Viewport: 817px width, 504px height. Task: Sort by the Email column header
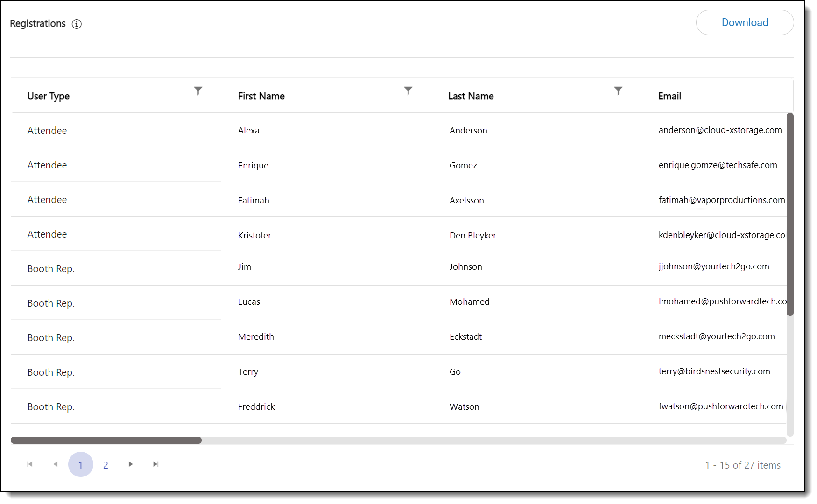click(x=669, y=96)
